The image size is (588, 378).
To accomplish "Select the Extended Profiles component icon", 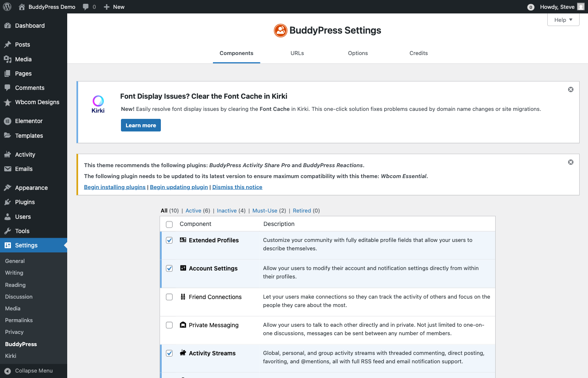I will point(182,240).
